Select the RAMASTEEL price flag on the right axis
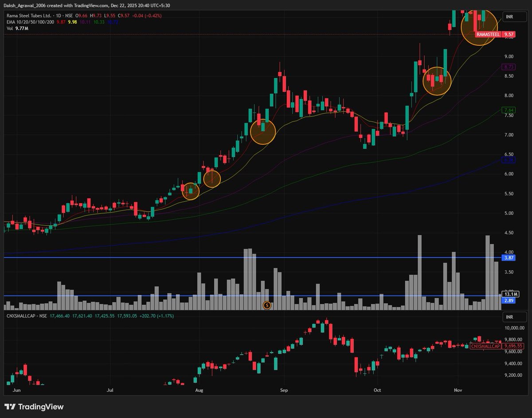This screenshot has width=532, height=418. (x=488, y=33)
